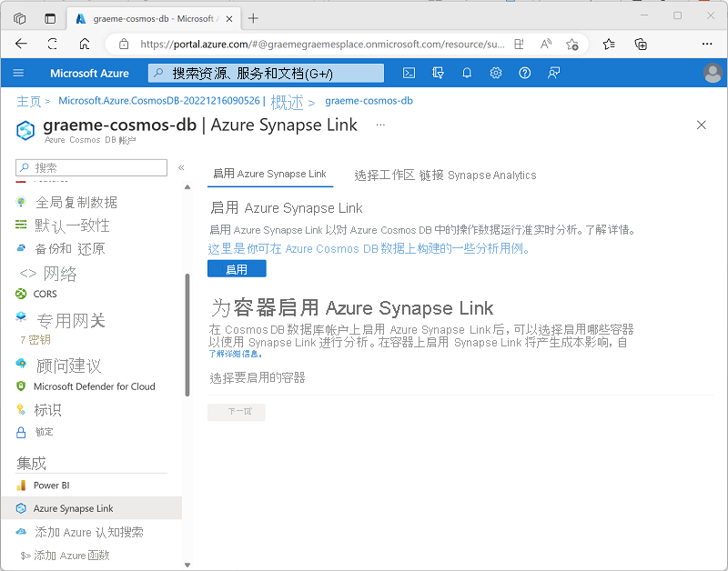Click inside the sidebar 搜索 field
728x571 pixels.
pyautogui.click(x=91, y=168)
